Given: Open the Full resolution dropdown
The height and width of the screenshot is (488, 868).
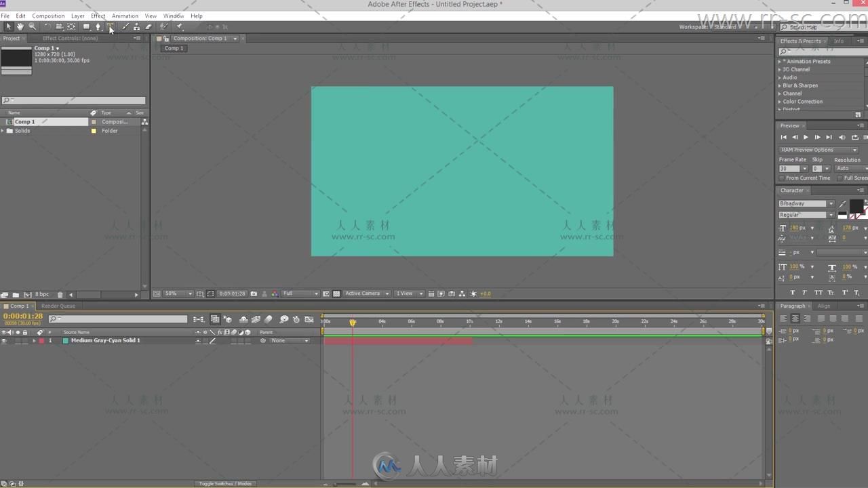Looking at the screenshot, I should pyautogui.click(x=300, y=293).
